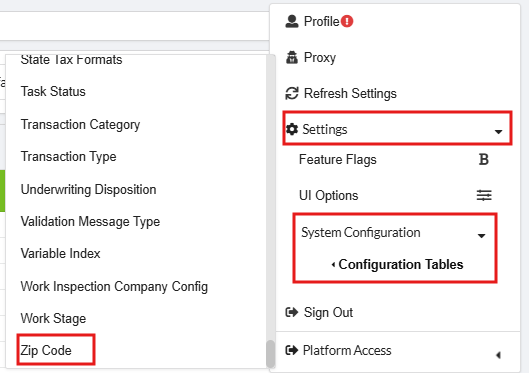The height and width of the screenshot is (373, 529).
Task: Click the Settings label
Action: point(325,129)
